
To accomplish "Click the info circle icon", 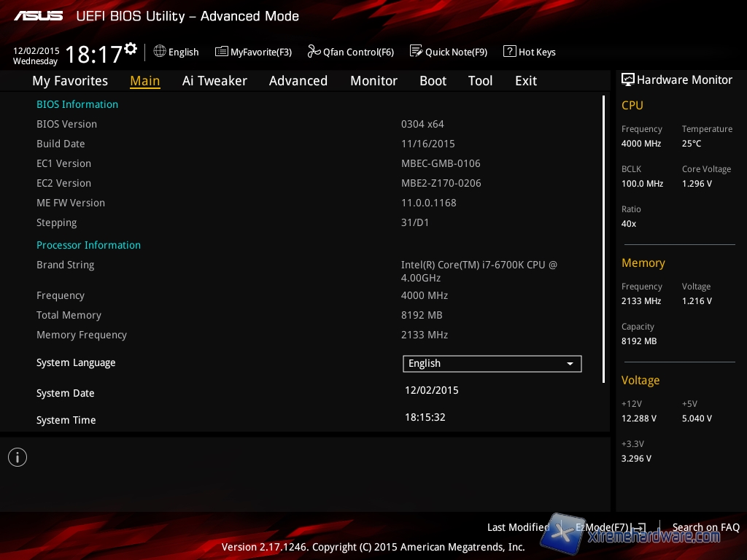I will (18, 457).
